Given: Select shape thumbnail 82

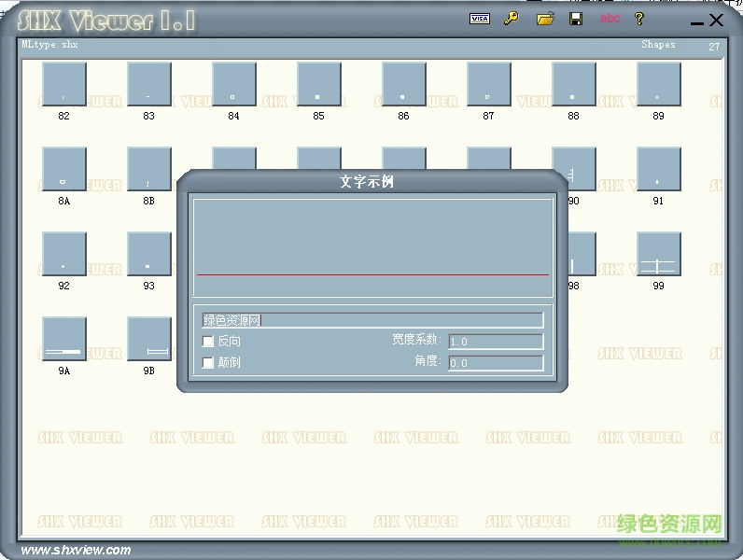Looking at the screenshot, I should (64, 85).
